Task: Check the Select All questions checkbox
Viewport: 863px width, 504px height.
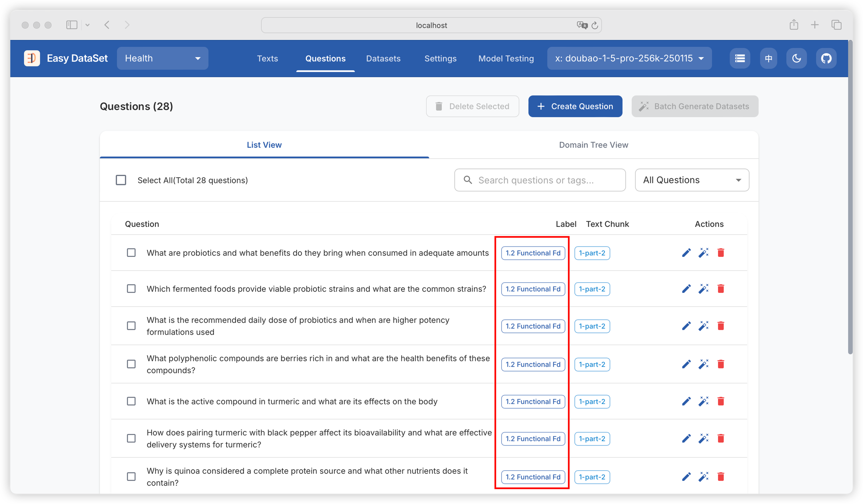Action: click(121, 180)
